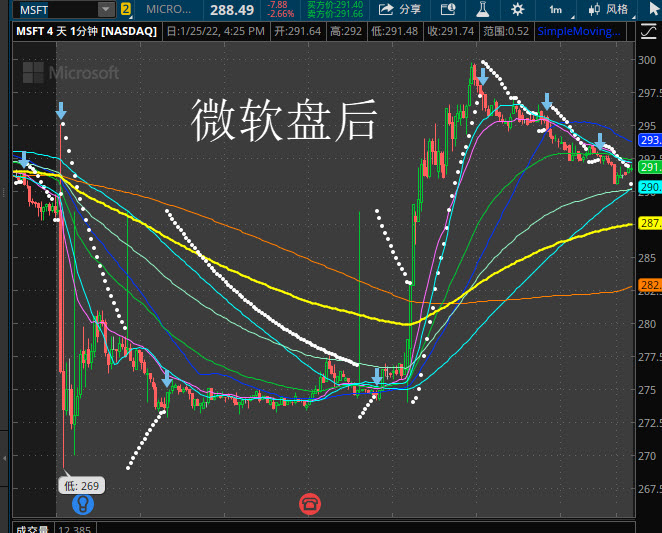Click the range value 范围:0.52
Screen dimensions: 662x533
pyautogui.click(x=506, y=31)
